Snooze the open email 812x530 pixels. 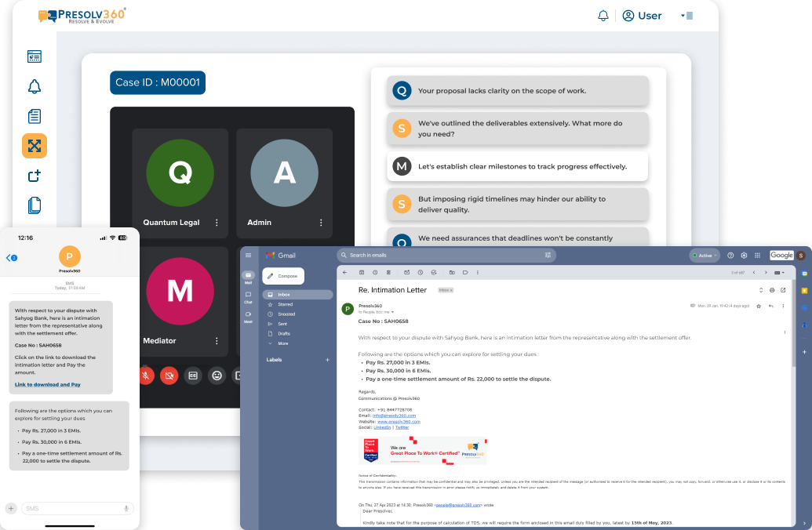(x=421, y=272)
